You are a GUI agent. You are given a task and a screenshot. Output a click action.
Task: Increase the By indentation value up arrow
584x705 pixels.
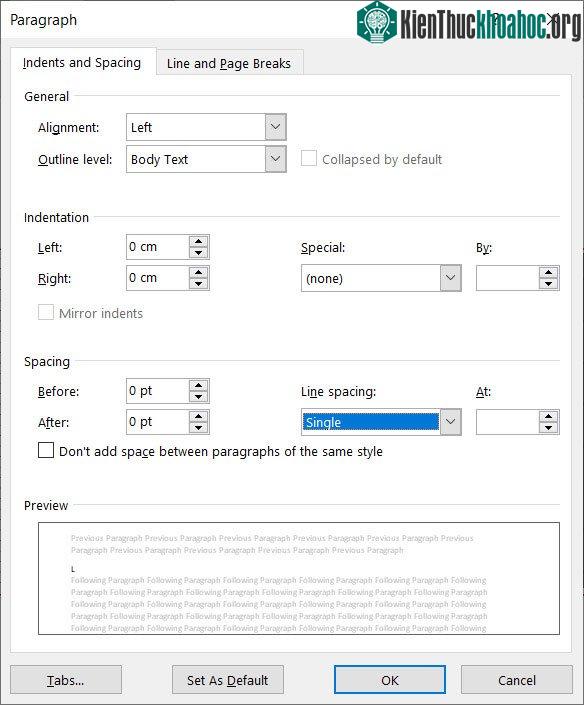[x=548, y=272]
